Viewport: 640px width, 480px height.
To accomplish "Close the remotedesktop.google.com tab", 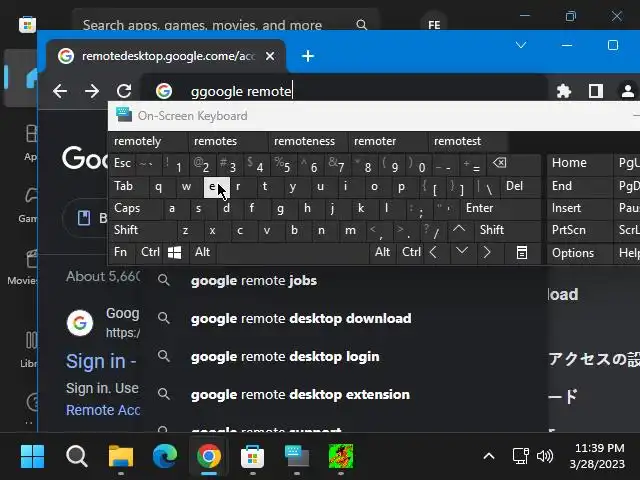I will [270, 56].
